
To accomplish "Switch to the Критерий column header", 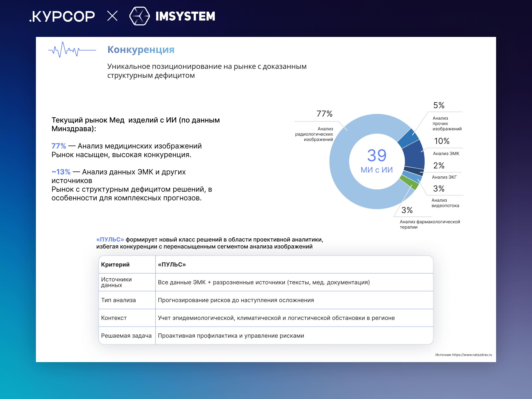I will (x=115, y=265).
